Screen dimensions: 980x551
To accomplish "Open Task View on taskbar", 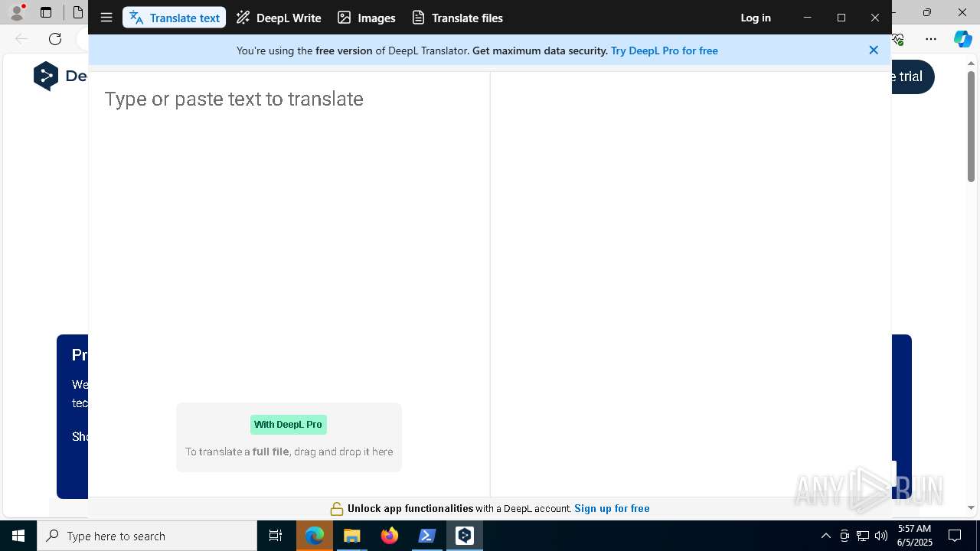I will (276, 536).
